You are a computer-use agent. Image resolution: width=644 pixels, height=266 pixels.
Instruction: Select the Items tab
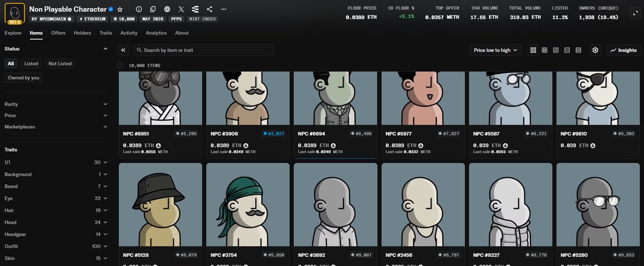pos(36,33)
